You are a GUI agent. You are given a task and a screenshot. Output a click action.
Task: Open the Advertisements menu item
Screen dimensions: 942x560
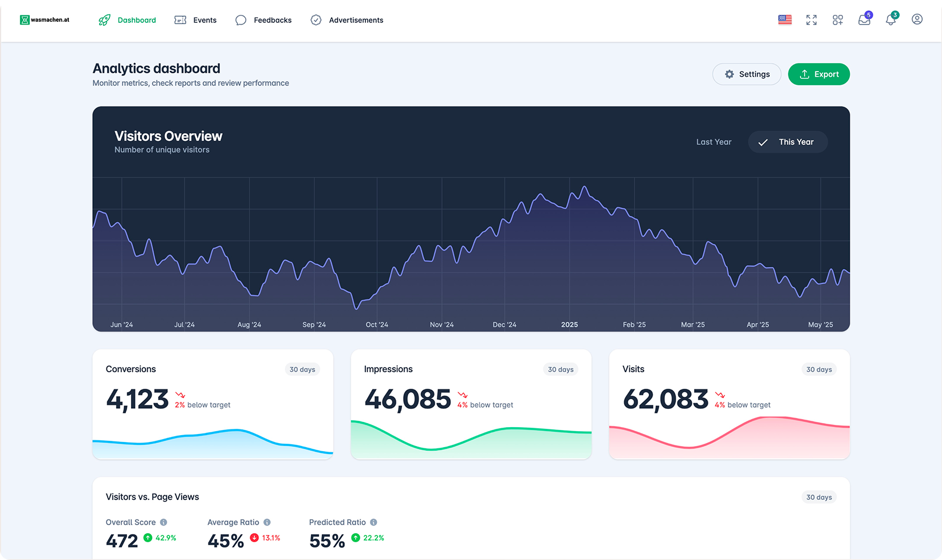[x=347, y=20]
